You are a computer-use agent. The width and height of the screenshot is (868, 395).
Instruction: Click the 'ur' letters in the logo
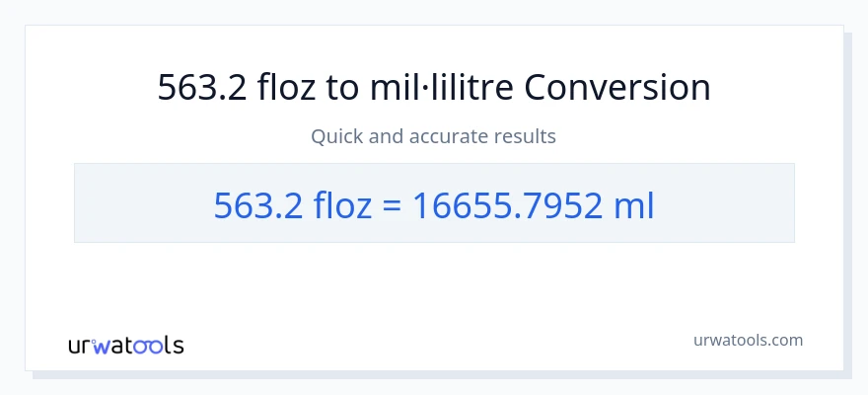click(81, 346)
